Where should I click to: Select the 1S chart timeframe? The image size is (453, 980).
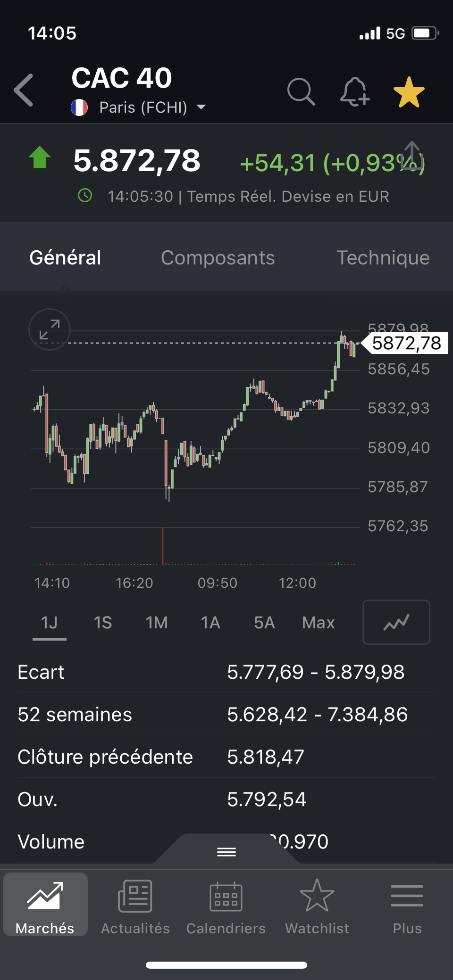(x=102, y=623)
